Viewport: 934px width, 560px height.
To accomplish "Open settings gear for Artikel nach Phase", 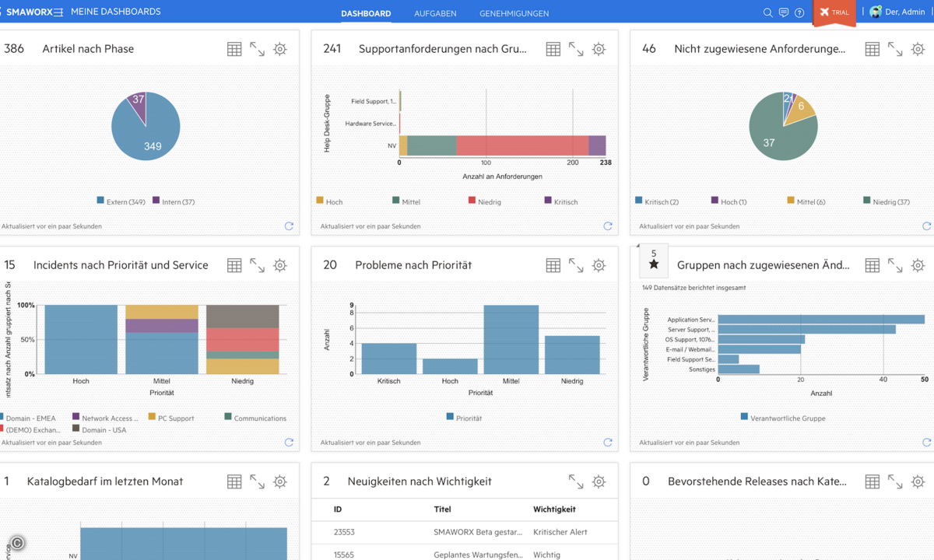I will tap(280, 49).
